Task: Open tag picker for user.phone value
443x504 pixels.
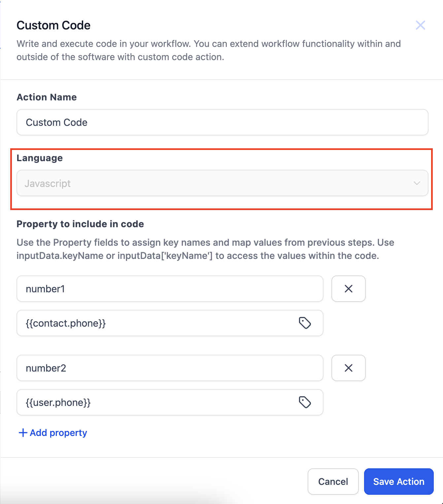Action: [x=305, y=402]
